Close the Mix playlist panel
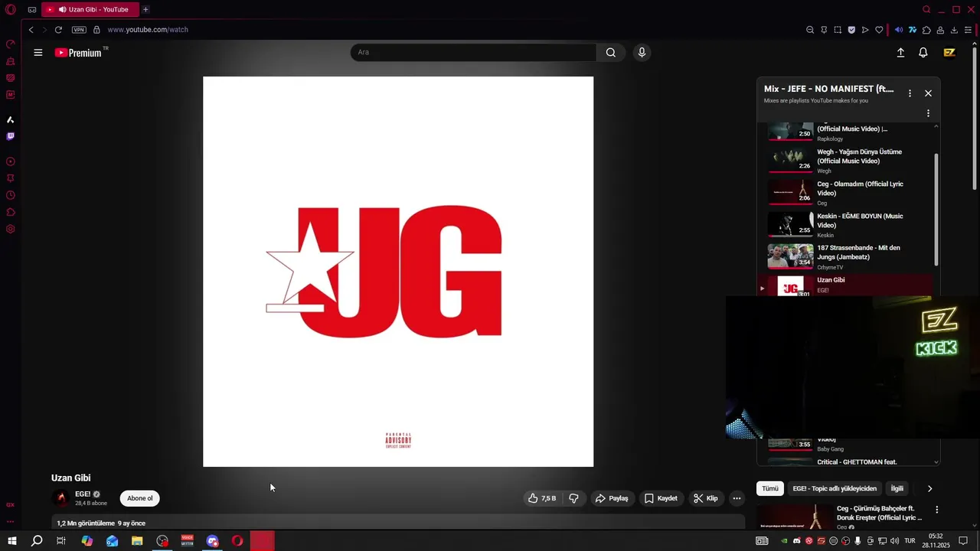 click(928, 93)
